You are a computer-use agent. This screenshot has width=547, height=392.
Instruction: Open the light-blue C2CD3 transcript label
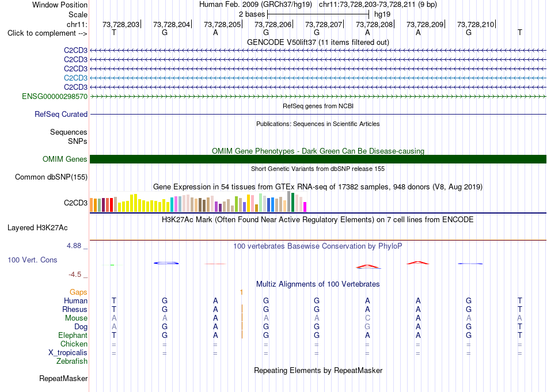pos(75,78)
